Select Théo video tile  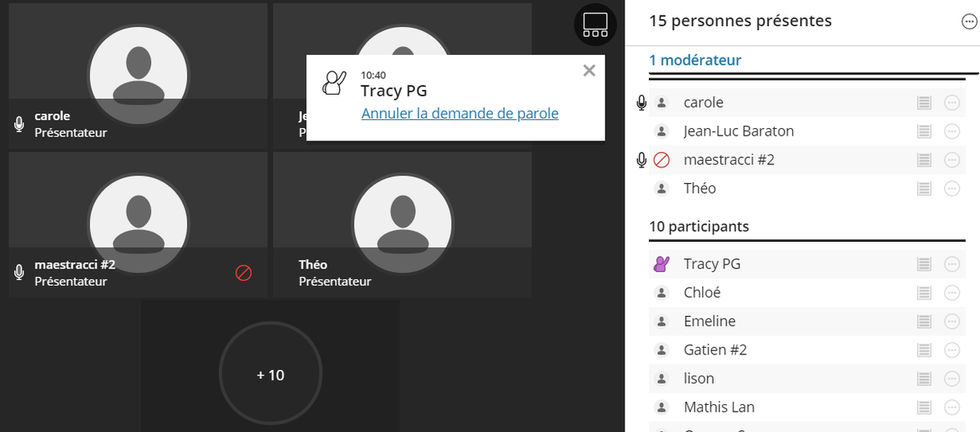point(402,225)
